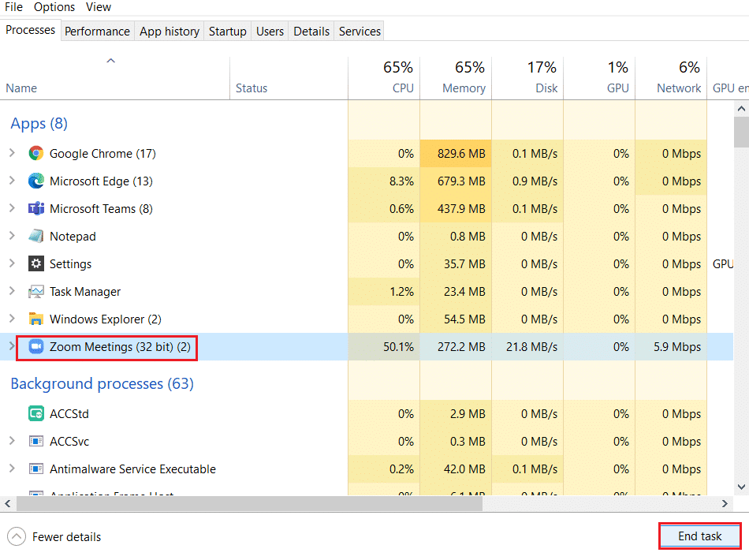Sort processes by the Memory column
749x560 pixels.
pos(464,79)
